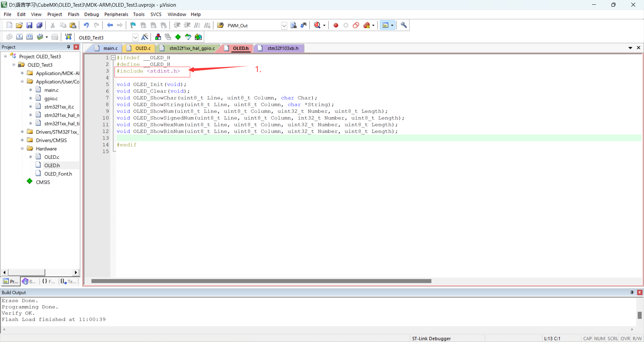The height and width of the screenshot is (342, 644).
Task: Rebuild all target files icon
Action: point(30,37)
